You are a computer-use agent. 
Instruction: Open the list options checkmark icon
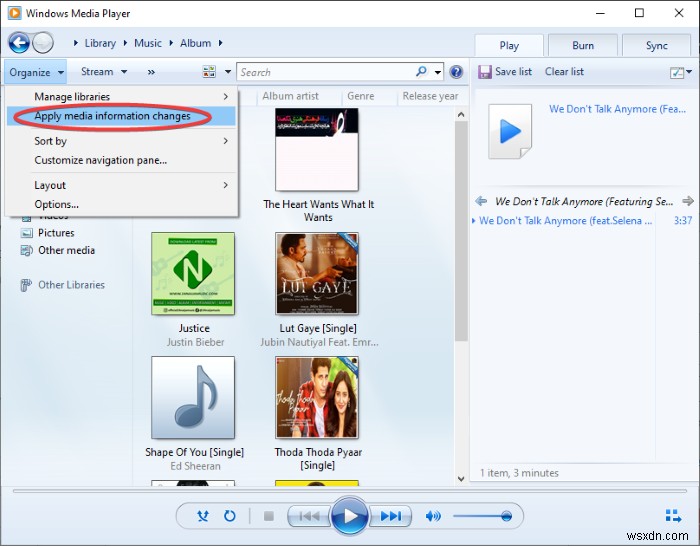[677, 72]
